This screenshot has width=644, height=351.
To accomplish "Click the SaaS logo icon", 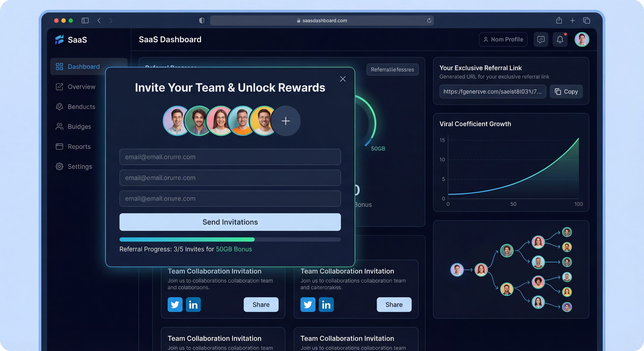I will click(x=59, y=40).
